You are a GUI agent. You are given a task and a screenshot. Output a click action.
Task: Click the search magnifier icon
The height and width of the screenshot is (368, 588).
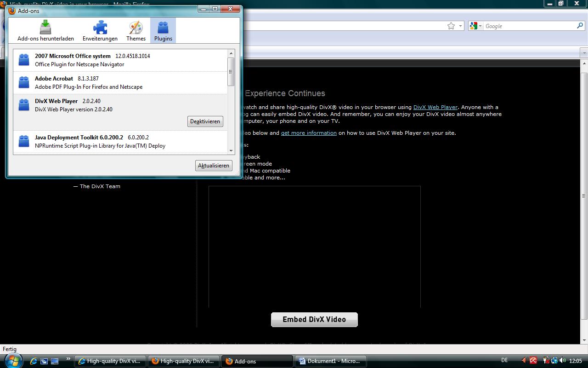(580, 26)
